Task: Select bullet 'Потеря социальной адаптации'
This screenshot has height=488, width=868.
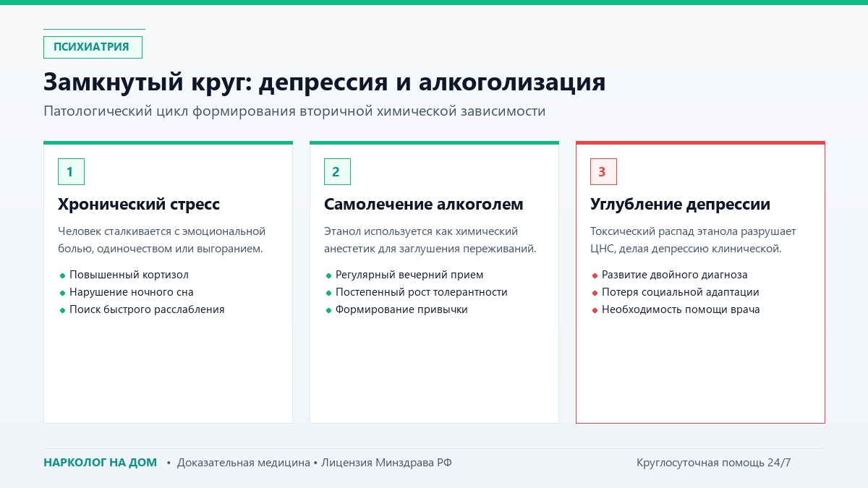Action: click(681, 292)
